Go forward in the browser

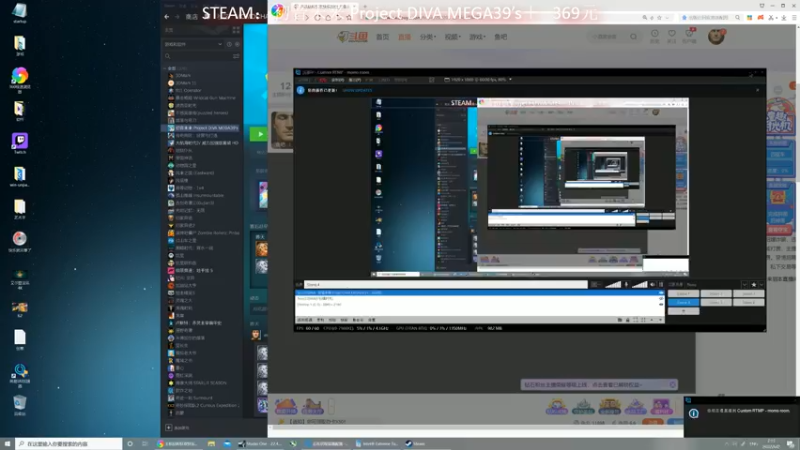[307, 17]
